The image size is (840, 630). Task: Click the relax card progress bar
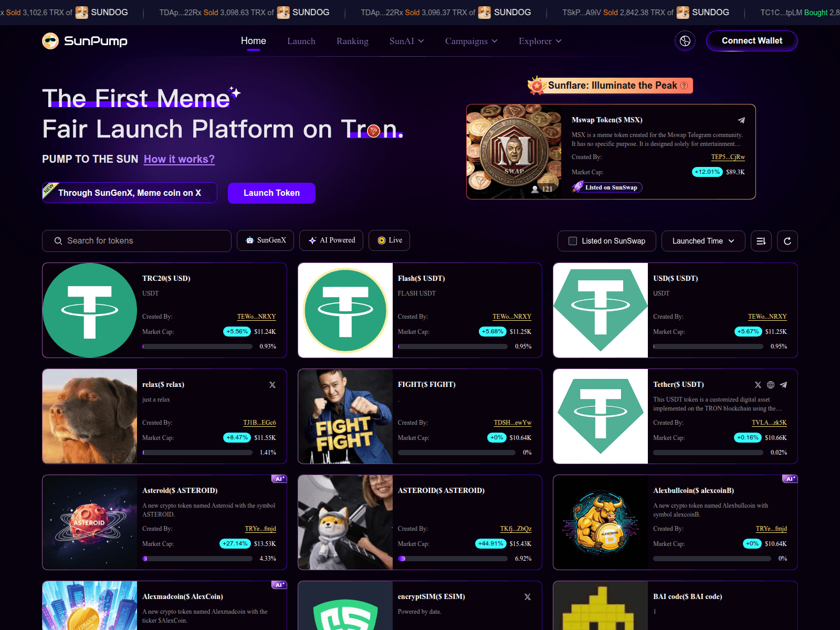pos(197,453)
